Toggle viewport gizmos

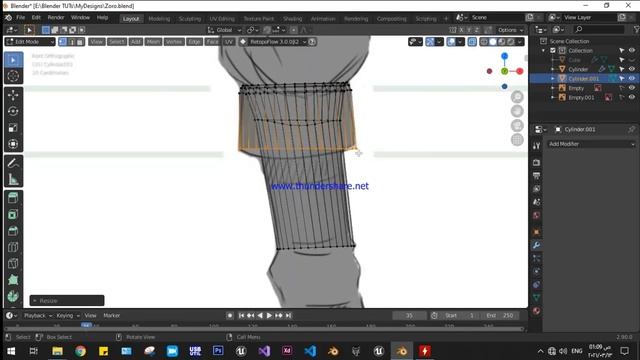tap(430, 42)
